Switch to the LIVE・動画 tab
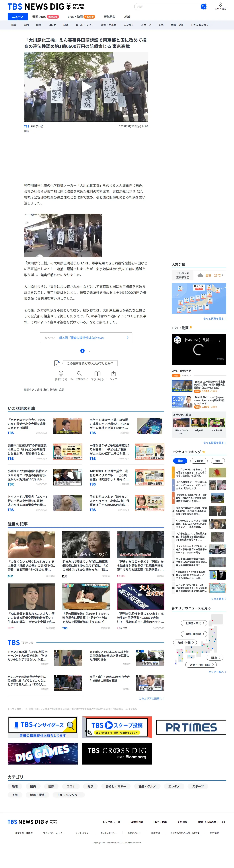Image resolution: width=234 pixels, height=868 pixels. point(81,17)
